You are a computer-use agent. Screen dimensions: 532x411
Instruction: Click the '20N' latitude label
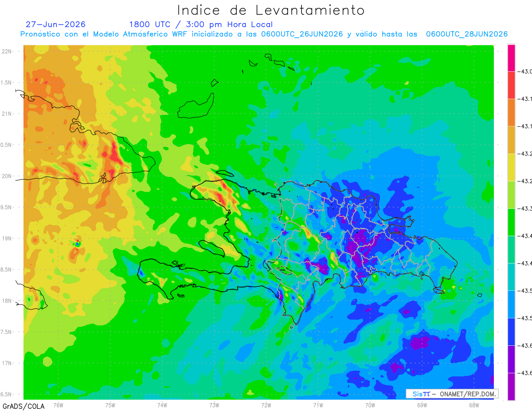[x=7, y=176]
